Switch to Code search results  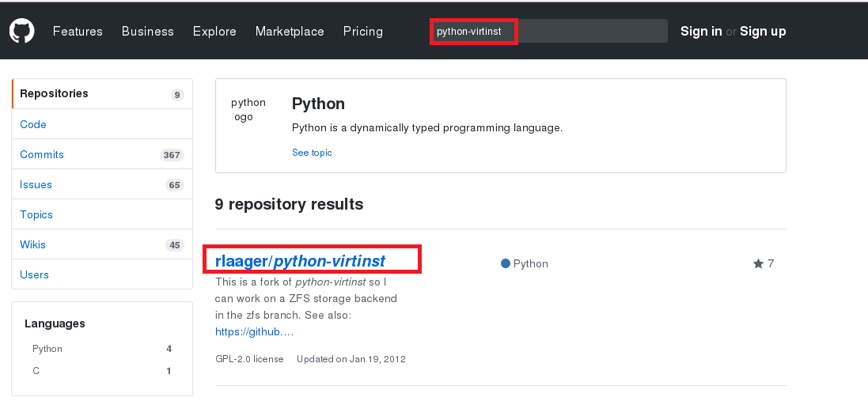coord(102,124)
